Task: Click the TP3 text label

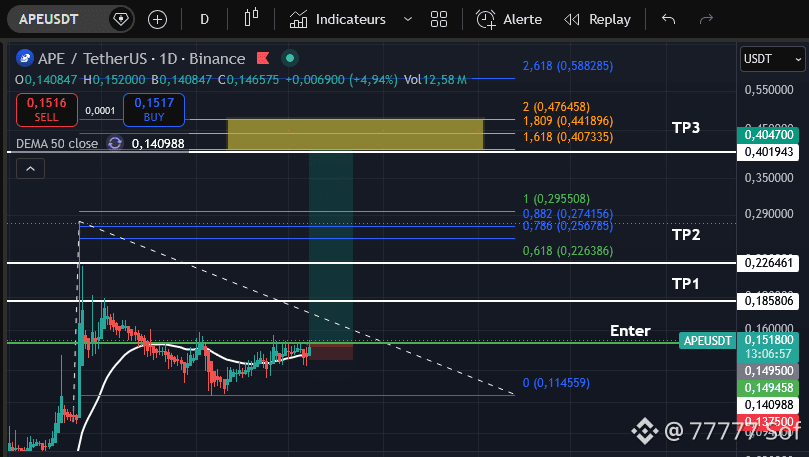Action: (x=686, y=127)
